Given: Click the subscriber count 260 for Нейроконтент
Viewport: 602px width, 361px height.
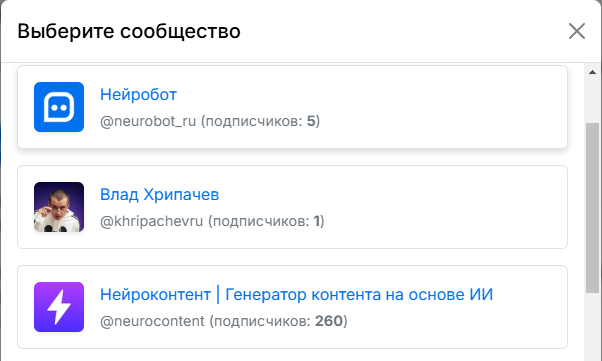Looking at the screenshot, I should [329, 321].
